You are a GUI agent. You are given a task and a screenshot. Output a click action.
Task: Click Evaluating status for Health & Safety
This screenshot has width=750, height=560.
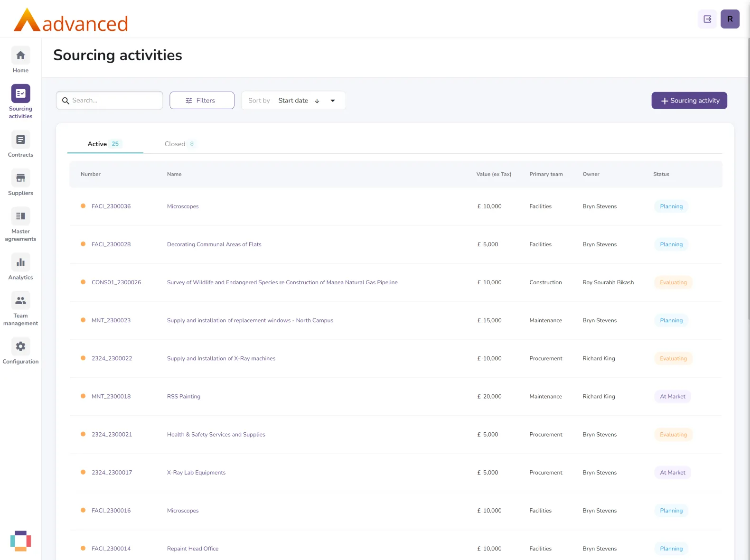673,434
